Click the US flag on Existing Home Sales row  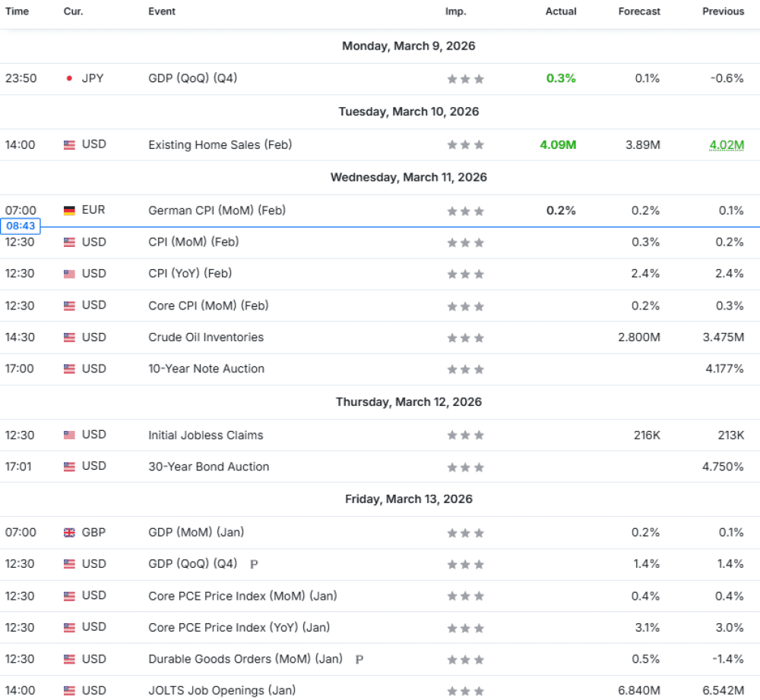[68, 144]
